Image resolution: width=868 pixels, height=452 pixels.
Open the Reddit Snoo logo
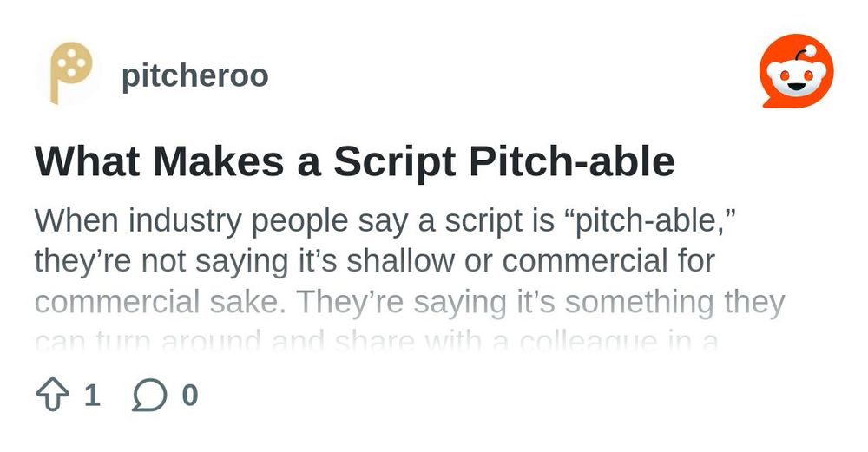[797, 71]
